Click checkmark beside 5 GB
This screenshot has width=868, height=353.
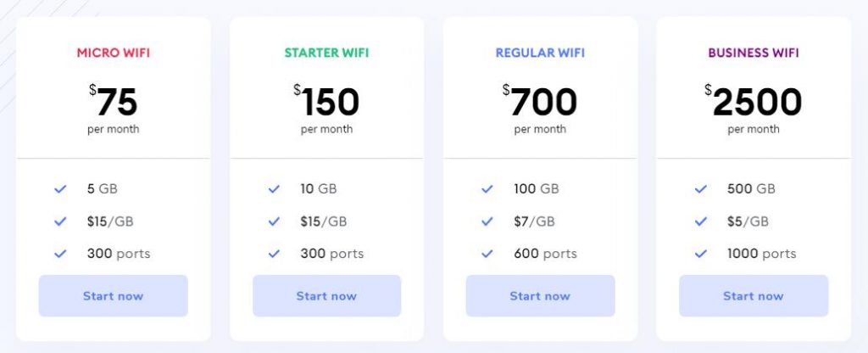click(60, 189)
